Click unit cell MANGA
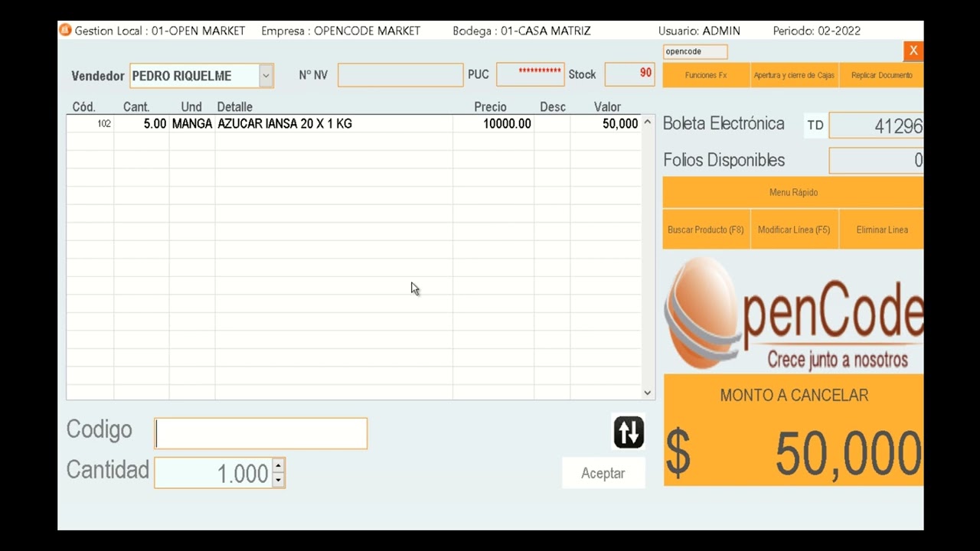Image resolution: width=980 pixels, height=551 pixels. click(192, 123)
